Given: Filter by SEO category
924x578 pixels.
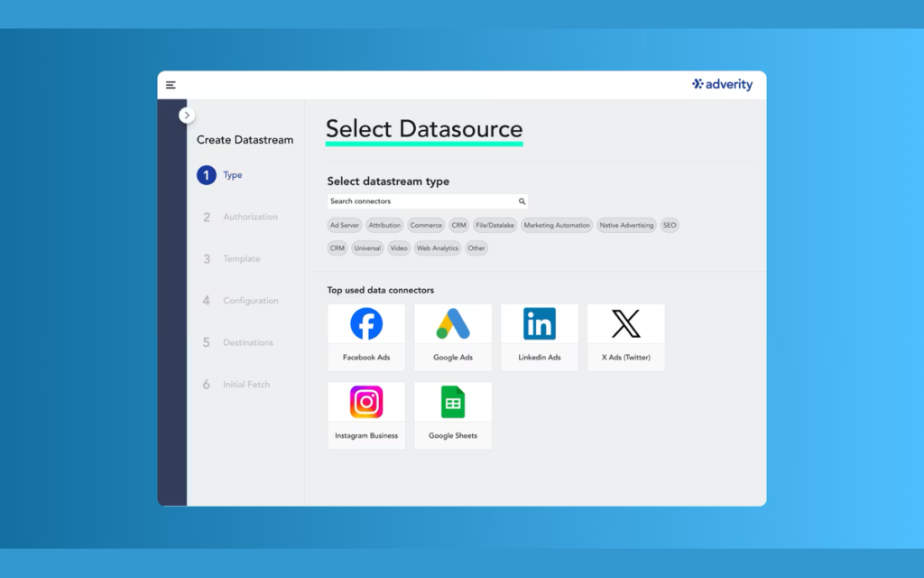Looking at the screenshot, I should pos(670,225).
